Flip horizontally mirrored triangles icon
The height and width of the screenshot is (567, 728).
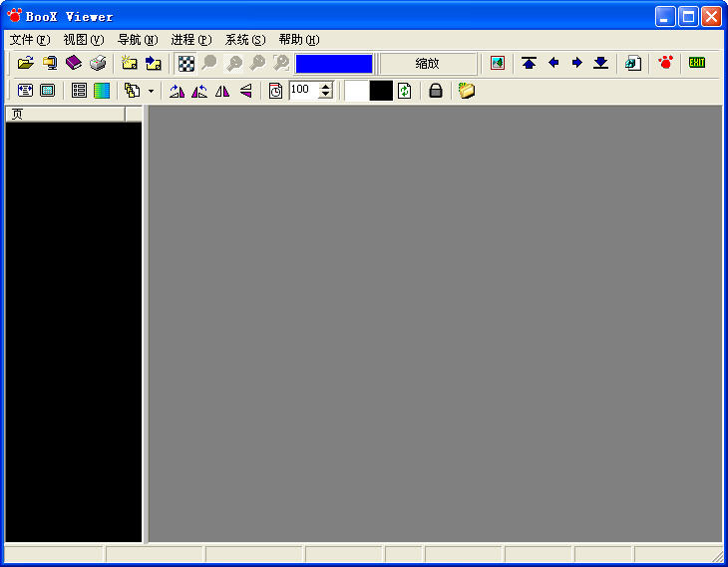point(222,91)
